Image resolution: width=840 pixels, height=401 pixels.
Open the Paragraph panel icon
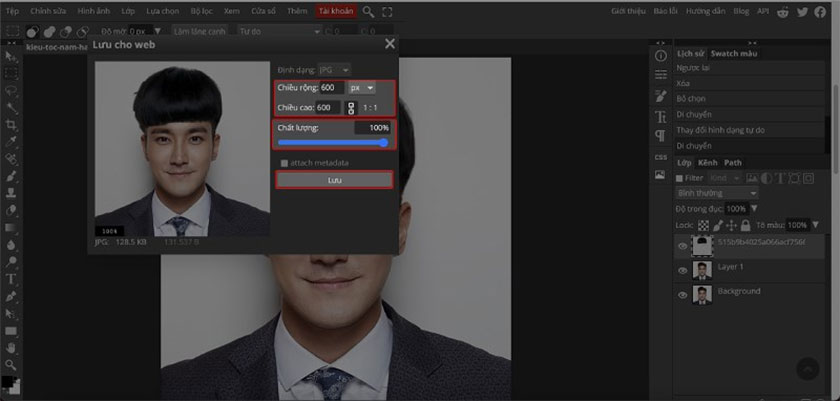coord(661,136)
